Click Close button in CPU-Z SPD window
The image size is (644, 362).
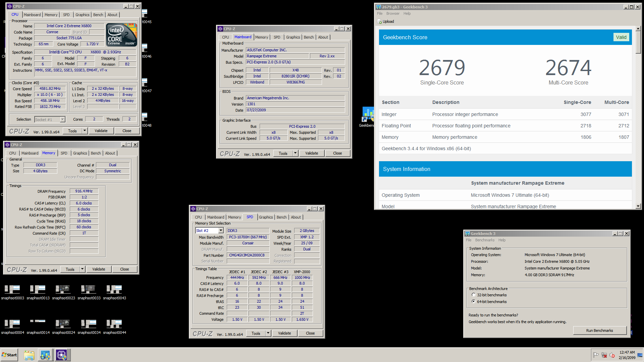click(x=310, y=333)
